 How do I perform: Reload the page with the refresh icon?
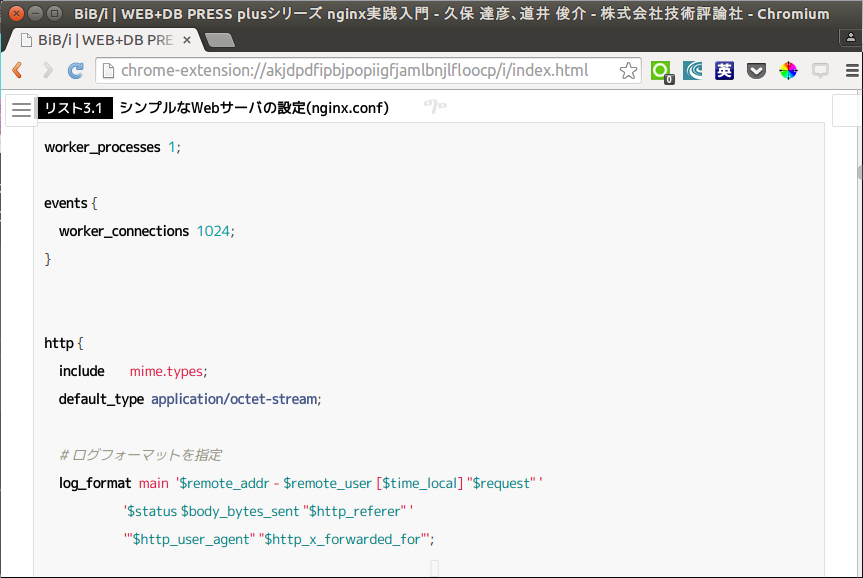coord(76,70)
